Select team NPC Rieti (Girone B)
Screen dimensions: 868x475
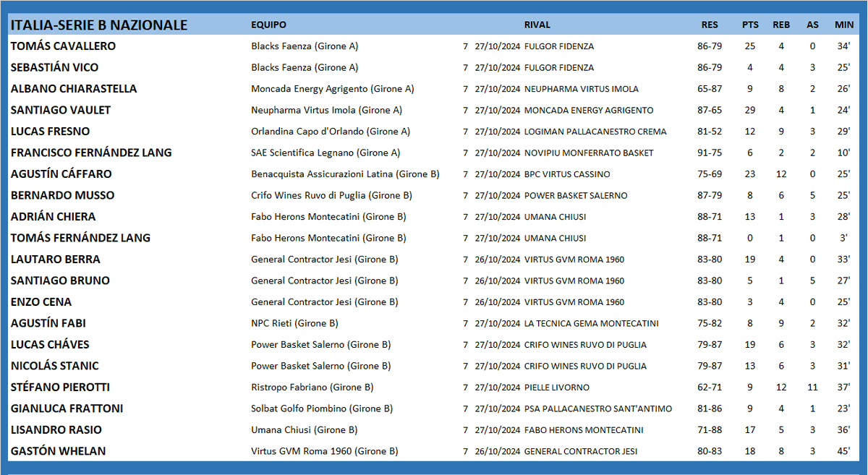point(294,324)
